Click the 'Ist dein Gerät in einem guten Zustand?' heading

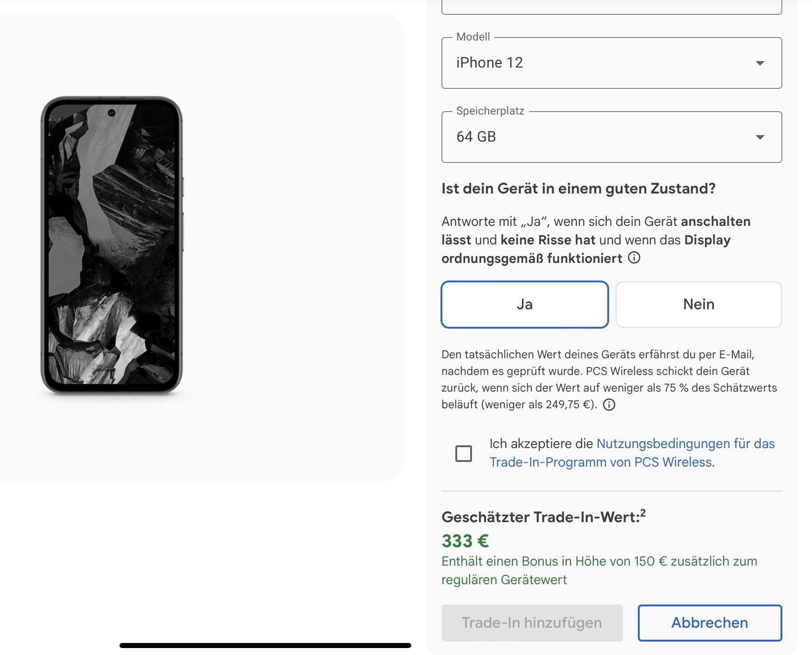(579, 188)
